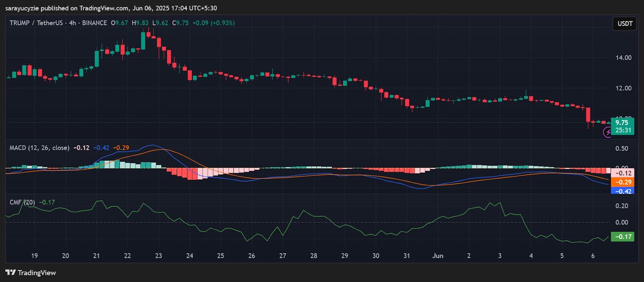Click the TradingView logo at bottom
This screenshot has height=282, width=644.
pyautogui.click(x=31, y=273)
